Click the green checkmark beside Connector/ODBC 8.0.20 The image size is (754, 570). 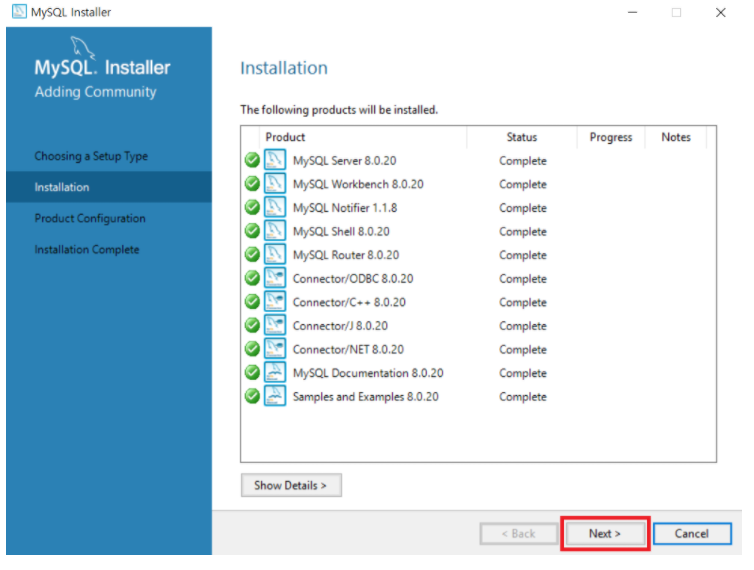[x=252, y=278]
